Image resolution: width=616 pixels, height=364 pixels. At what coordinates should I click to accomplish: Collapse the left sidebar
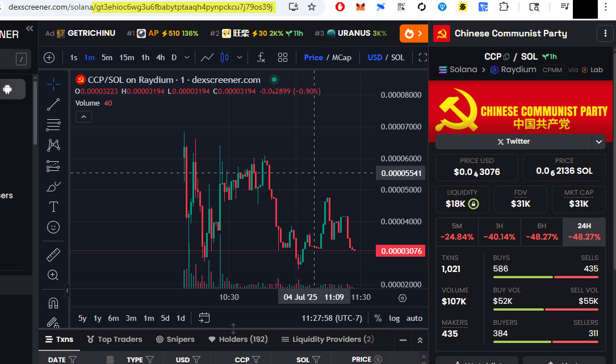30,28
